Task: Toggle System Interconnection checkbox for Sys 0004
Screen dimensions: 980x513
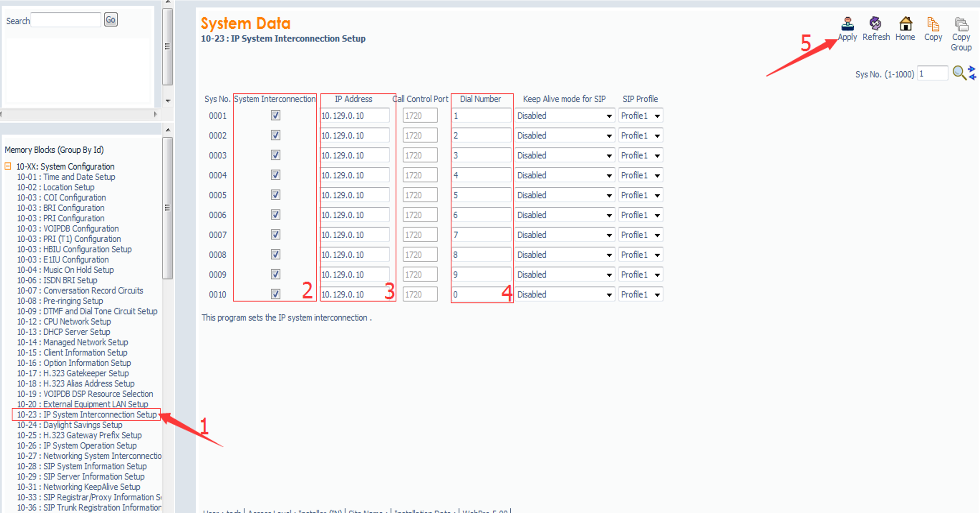Action: pos(275,175)
